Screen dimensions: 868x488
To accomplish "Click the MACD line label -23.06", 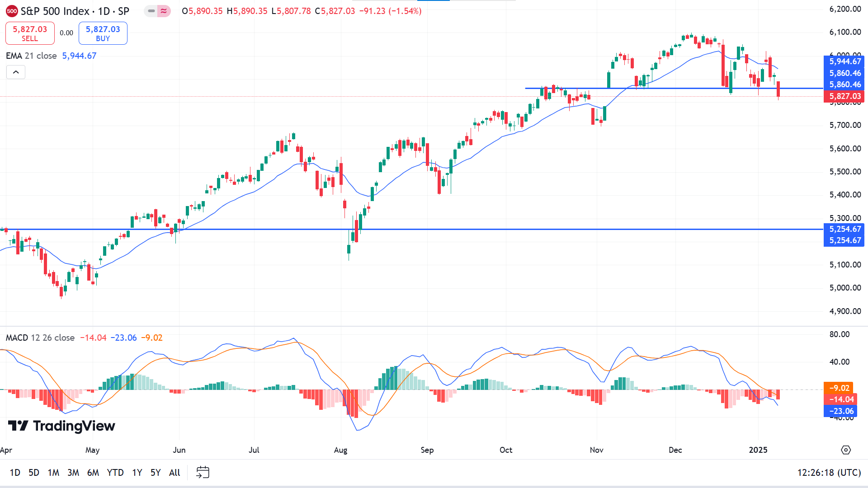I will point(840,411).
